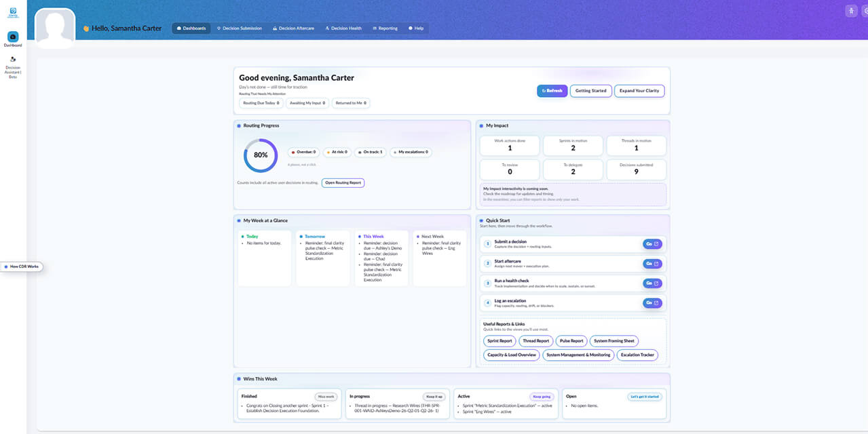Click 'Sprint "Eng Wires" — active' text
868x434 pixels.
(487, 412)
